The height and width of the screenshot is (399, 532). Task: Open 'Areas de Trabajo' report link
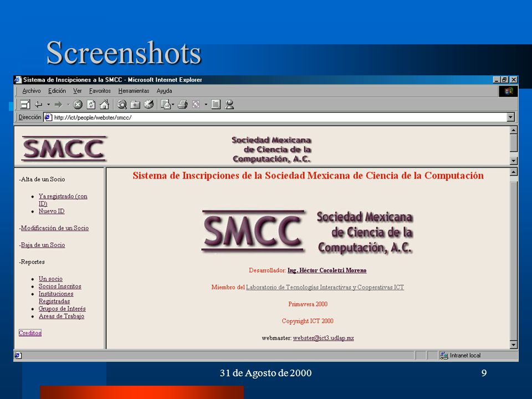62,316
